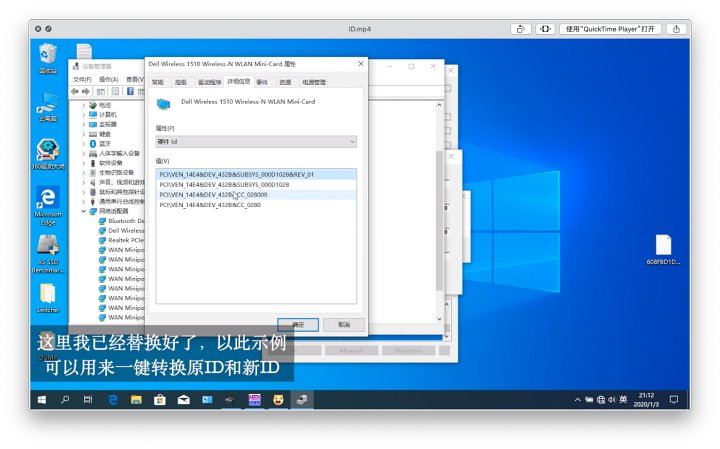Click the 确定 button
720x449 pixels.
coord(298,325)
